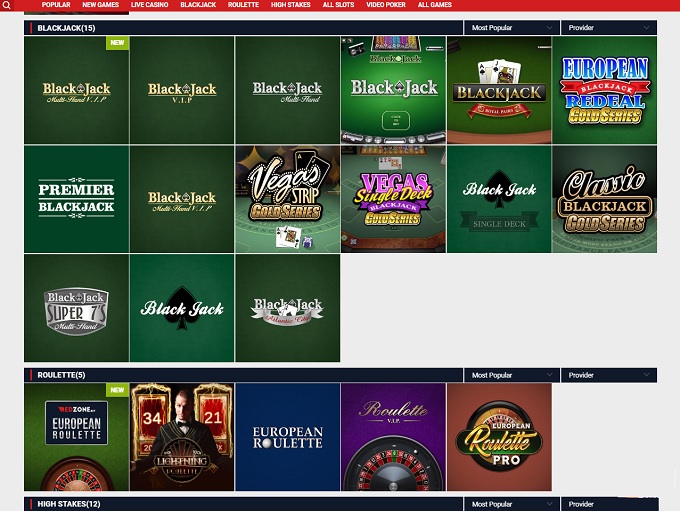Image resolution: width=680 pixels, height=511 pixels.
Task: Open Lightning Roulette live game
Action: [x=181, y=437]
